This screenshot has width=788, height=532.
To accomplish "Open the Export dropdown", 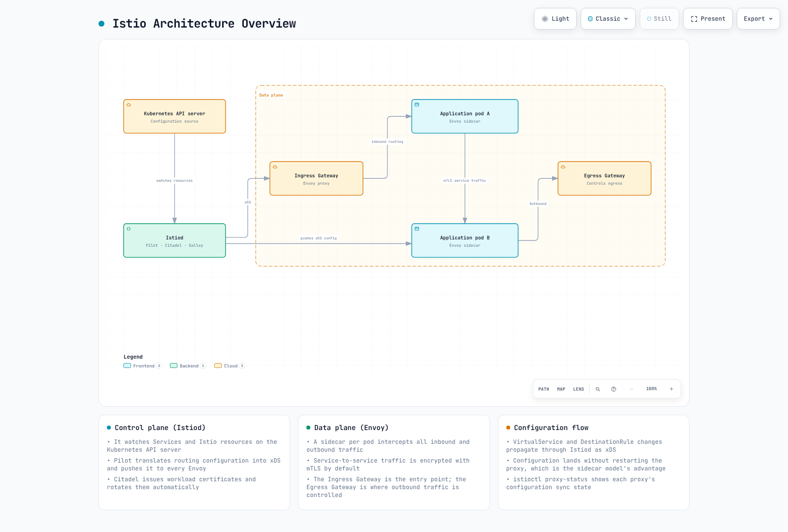I will pos(758,19).
